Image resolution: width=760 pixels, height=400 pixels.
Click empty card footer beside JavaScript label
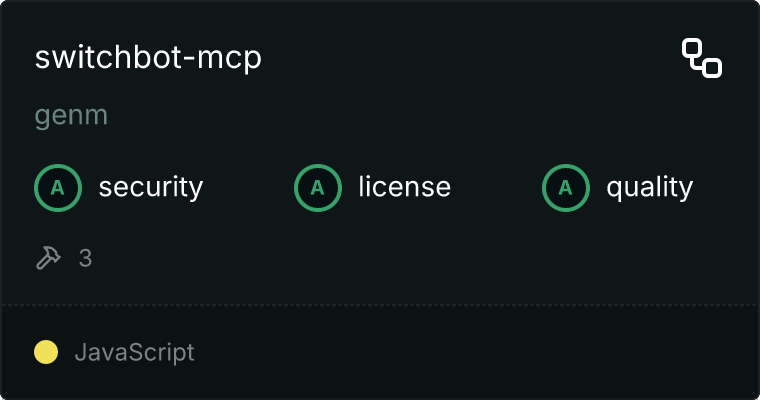[x=475, y=352]
